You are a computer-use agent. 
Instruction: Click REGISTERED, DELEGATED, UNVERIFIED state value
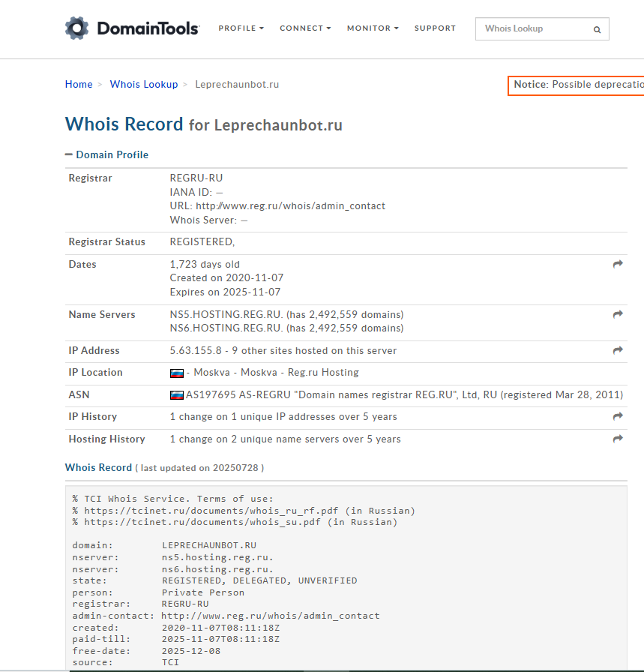coord(259,580)
